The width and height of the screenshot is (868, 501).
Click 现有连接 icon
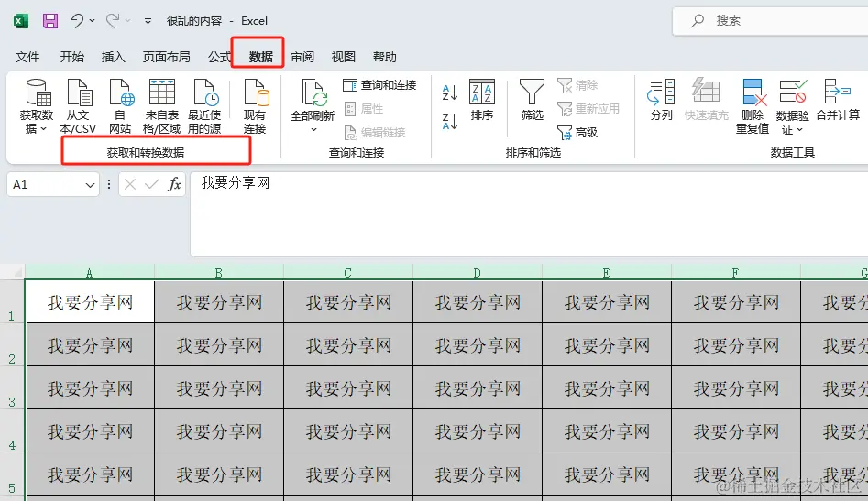tap(255, 106)
